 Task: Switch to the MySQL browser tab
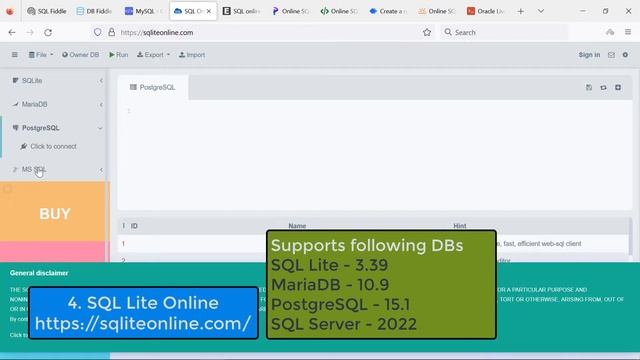point(144,11)
